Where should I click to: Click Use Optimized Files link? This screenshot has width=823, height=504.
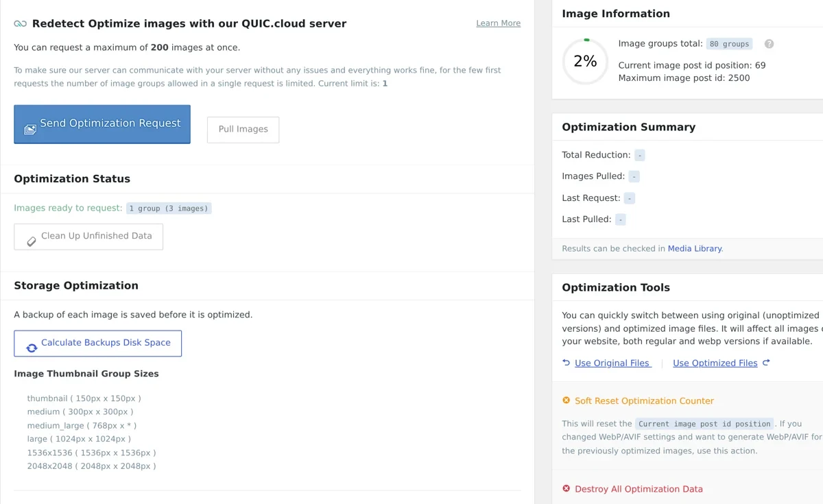click(715, 363)
